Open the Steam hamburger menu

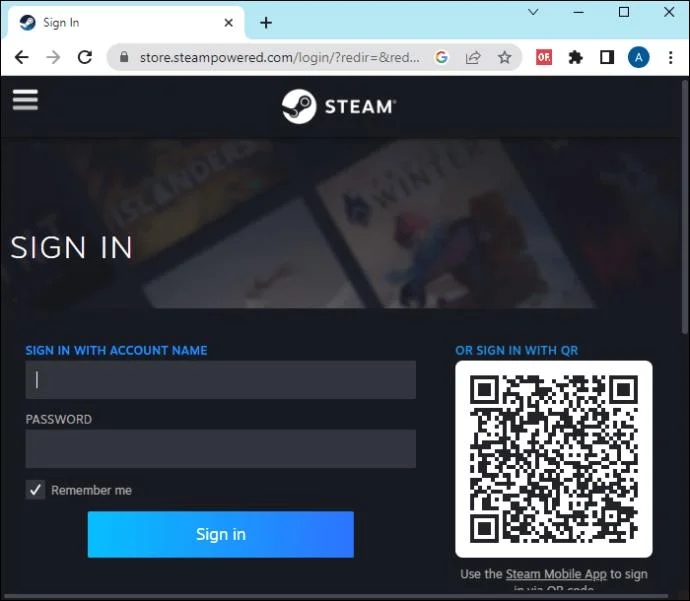tap(25, 100)
